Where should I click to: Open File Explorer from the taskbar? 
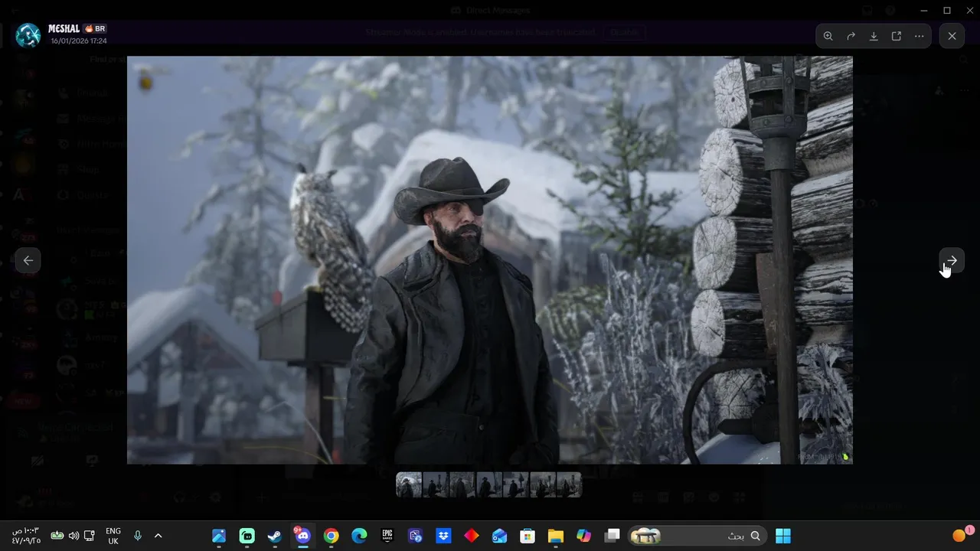(x=556, y=536)
